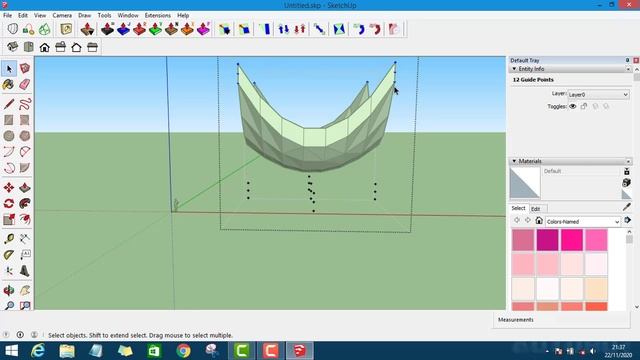This screenshot has width=640, height=360.
Task: Activate the Push/Pull tool
Action: (x=25, y=187)
